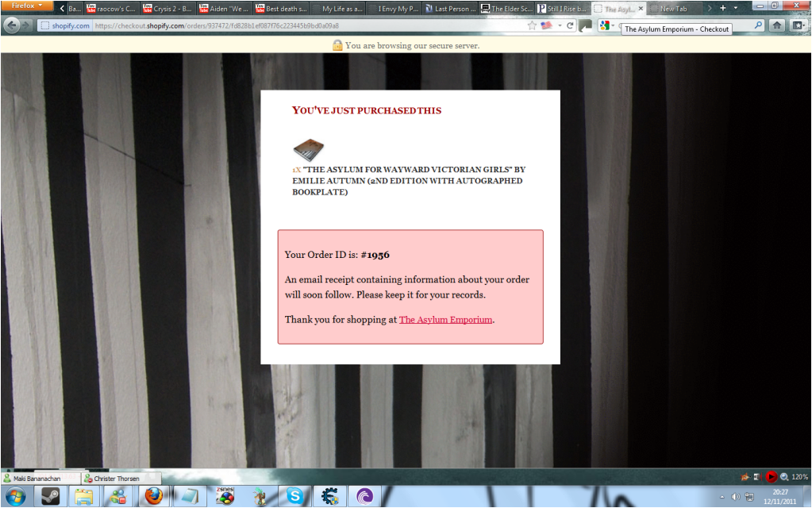Click the shopify.com site identity button

tap(65, 25)
